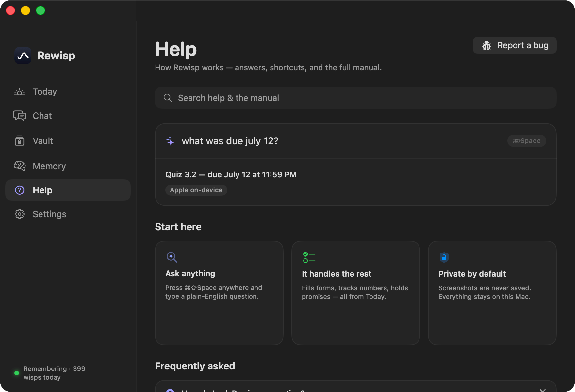Open the Today sunrise icon
Image resolution: width=575 pixels, height=392 pixels.
point(20,92)
